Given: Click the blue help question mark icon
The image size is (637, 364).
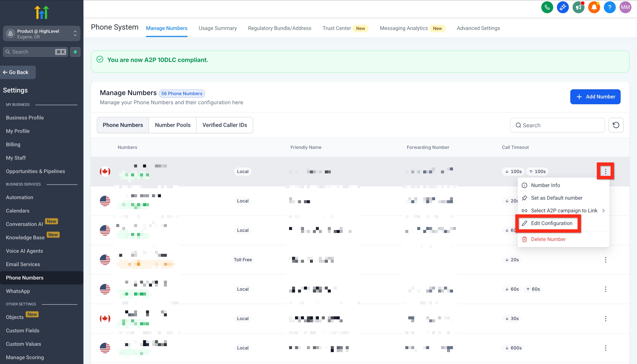Looking at the screenshot, I should [609, 7].
